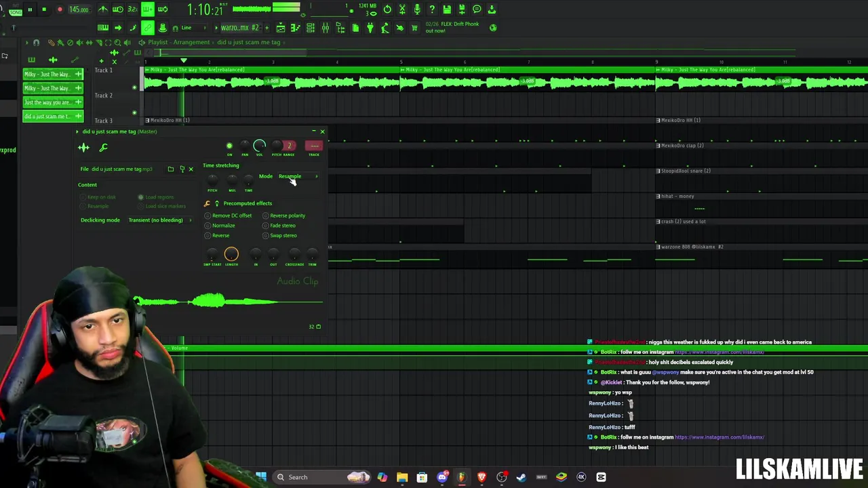Open the Piano roll view icon

[296, 28]
